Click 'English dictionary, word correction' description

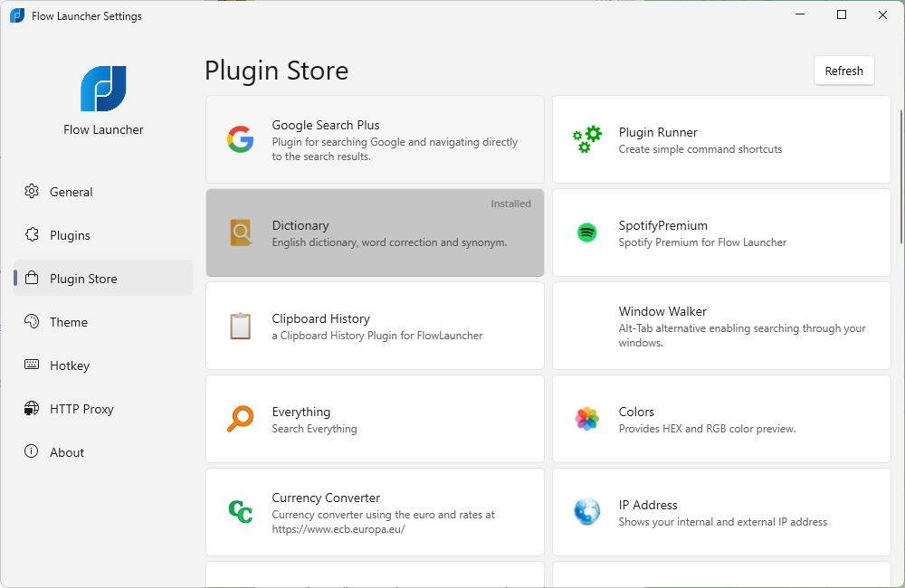click(389, 242)
